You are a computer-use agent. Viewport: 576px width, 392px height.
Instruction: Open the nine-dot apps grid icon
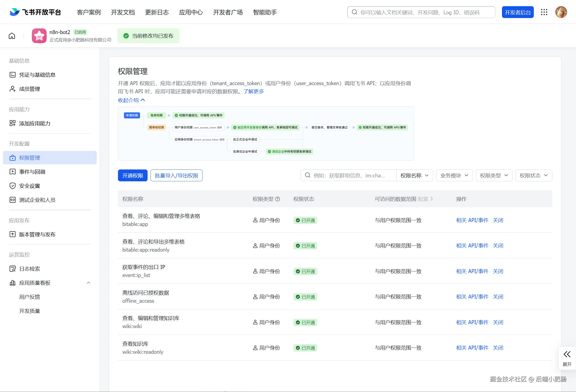click(x=544, y=12)
